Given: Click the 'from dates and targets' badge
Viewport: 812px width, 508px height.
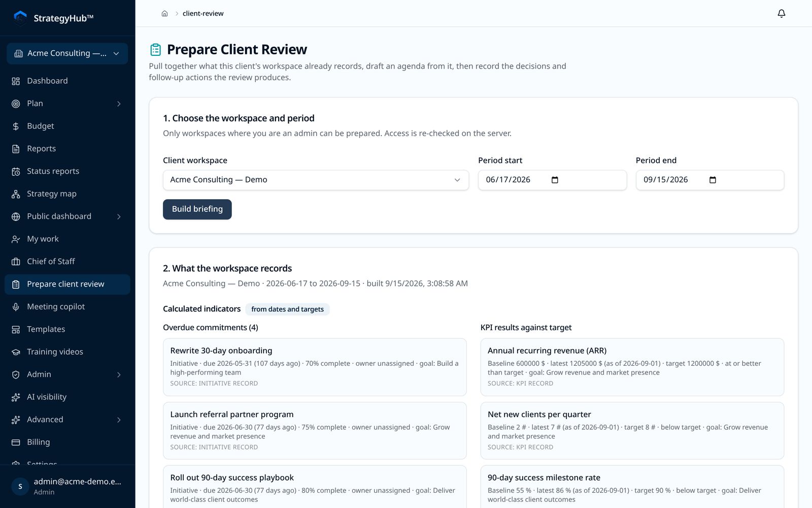Looking at the screenshot, I should pos(287,309).
